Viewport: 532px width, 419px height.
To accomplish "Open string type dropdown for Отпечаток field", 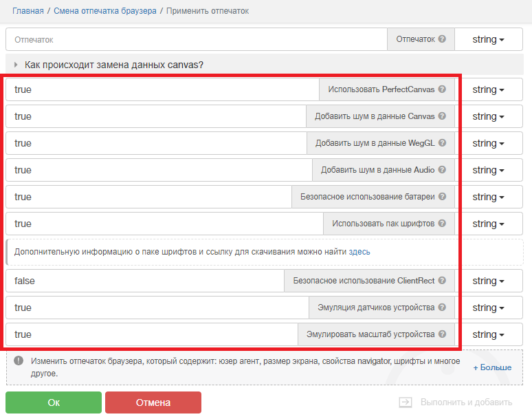I will point(488,39).
